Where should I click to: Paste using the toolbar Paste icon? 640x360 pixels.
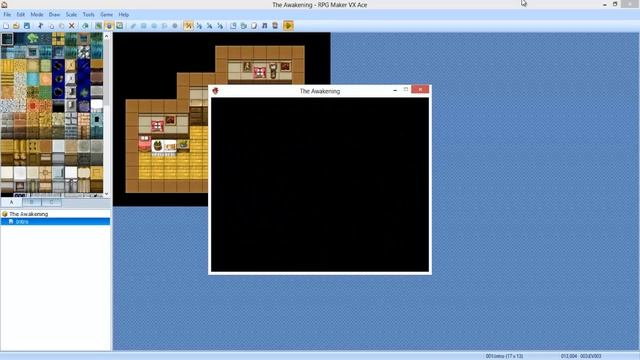pos(62,26)
